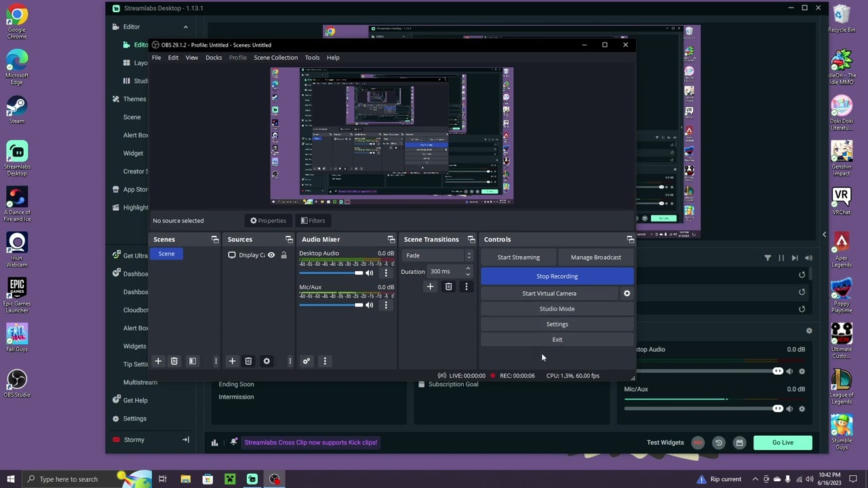Mute Desktop Audio in OBS mixer
Screen dimensions: 868x488
(370, 273)
